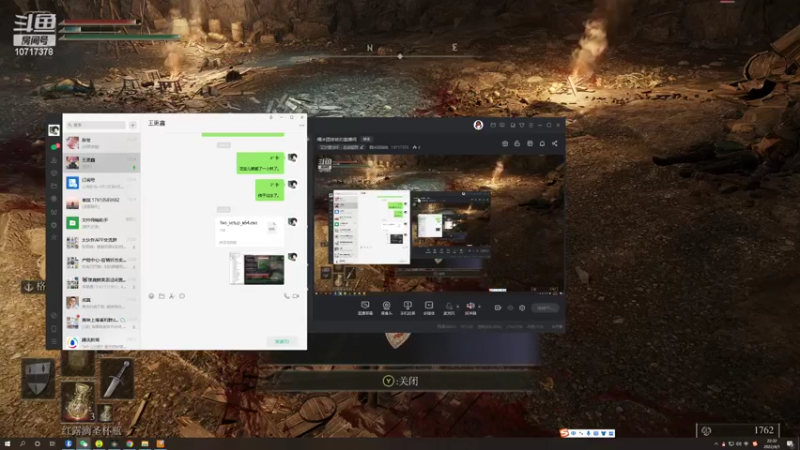Click the green Send button in WeChat
Viewport: 800px width, 450px height.
[x=282, y=341]
